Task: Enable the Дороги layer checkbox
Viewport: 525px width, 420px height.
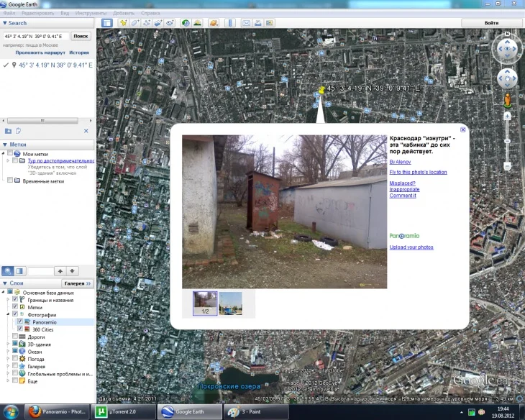Action: 15,337
